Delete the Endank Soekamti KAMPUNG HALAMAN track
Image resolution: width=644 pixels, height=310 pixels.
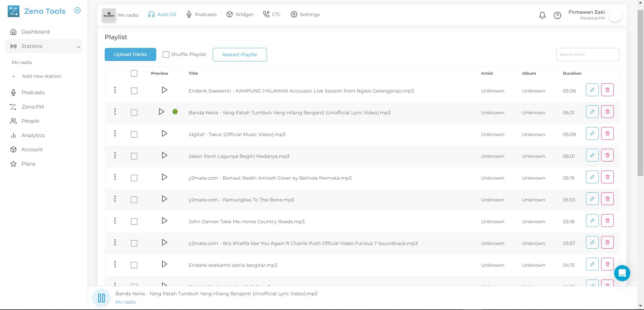click(x=607, y=90)
